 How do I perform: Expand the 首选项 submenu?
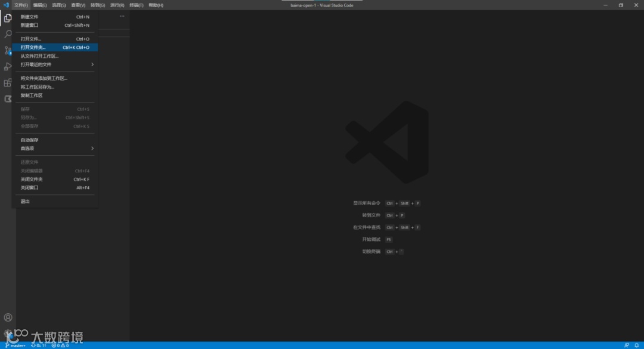55,149
